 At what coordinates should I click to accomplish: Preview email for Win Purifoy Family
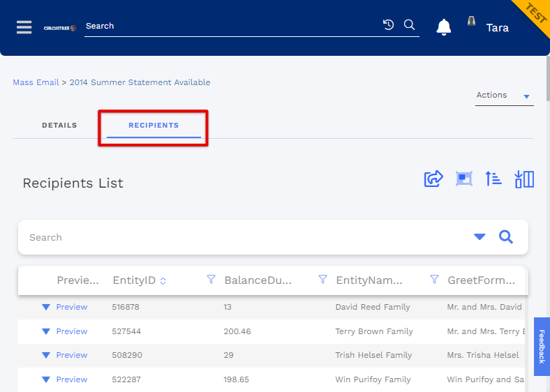[x=72, y=379]
